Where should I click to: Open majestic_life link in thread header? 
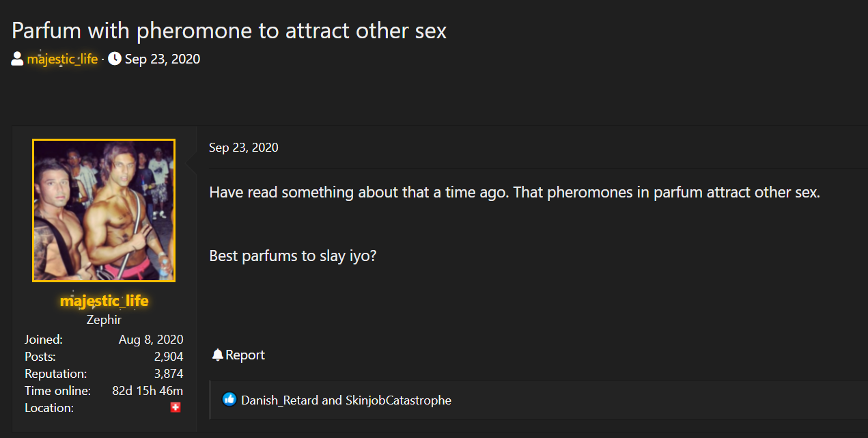[62, 59]
